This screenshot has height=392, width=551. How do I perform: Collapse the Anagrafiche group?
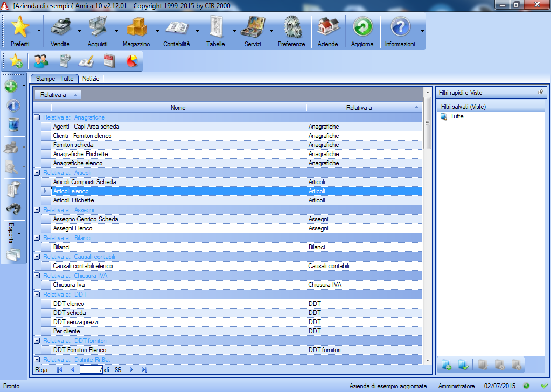pyautogui.click(x=37, y=117)
